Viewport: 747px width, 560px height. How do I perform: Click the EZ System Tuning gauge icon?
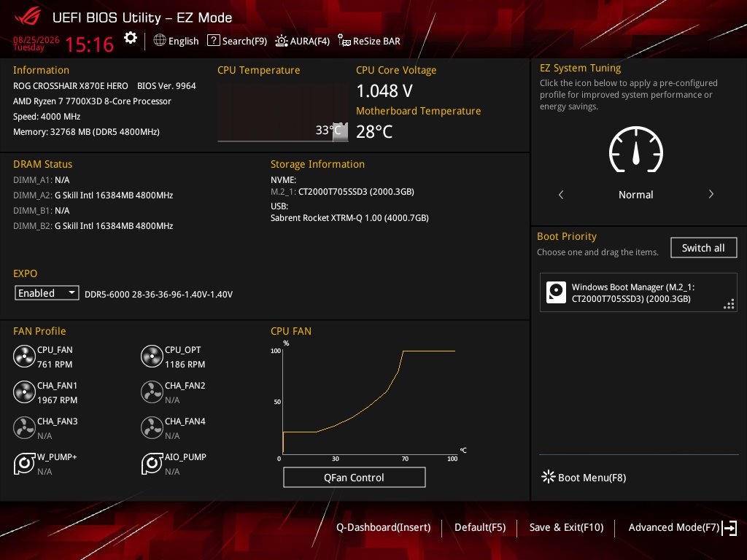click(x=636, y=149)
